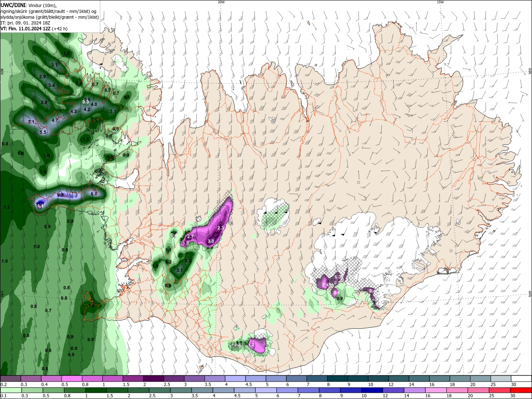Click the darkest green rain legend swatch at 1
Screen dimensions: 532x399
point(96,390)
